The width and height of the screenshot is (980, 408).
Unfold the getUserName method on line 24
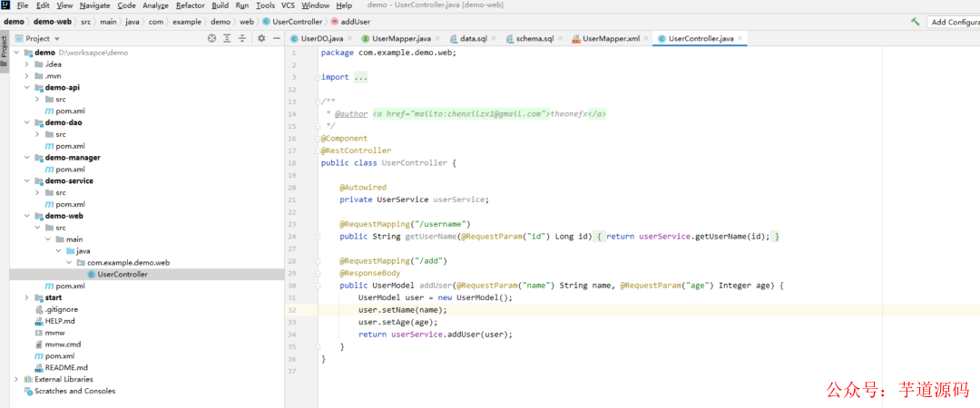point(318,237)
